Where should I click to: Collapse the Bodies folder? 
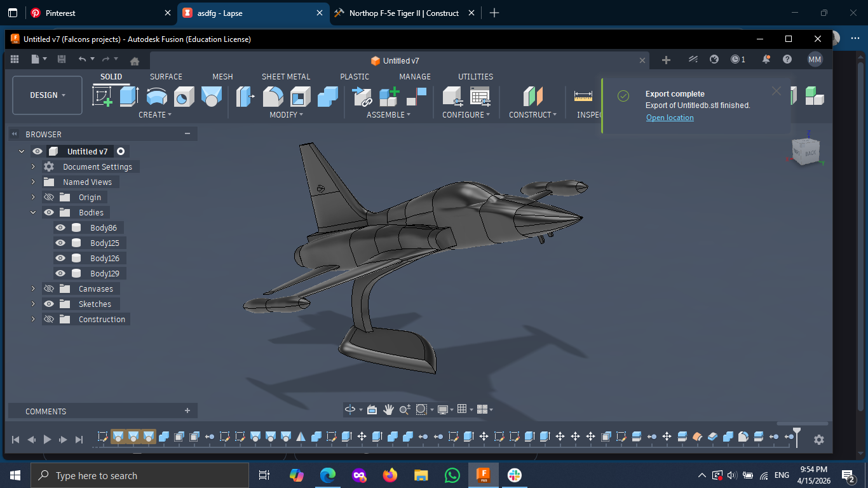click(x=33, y=212)
